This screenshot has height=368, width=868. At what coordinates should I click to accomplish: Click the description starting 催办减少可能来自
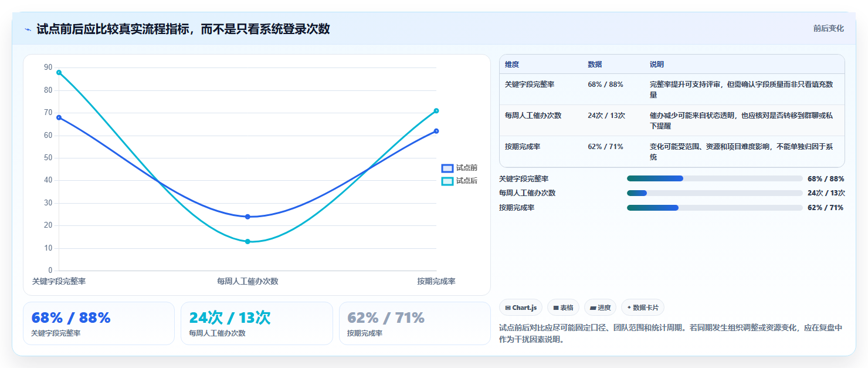(741, 120)
